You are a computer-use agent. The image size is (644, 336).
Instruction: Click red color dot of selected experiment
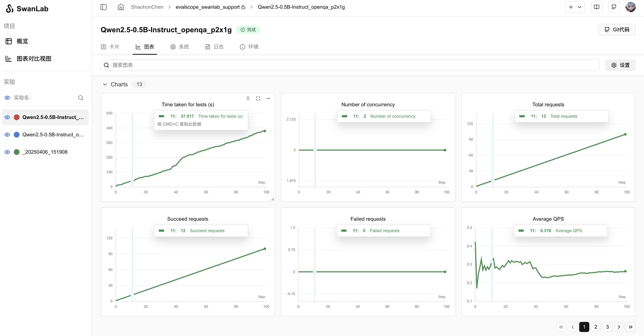click(17, 117)
